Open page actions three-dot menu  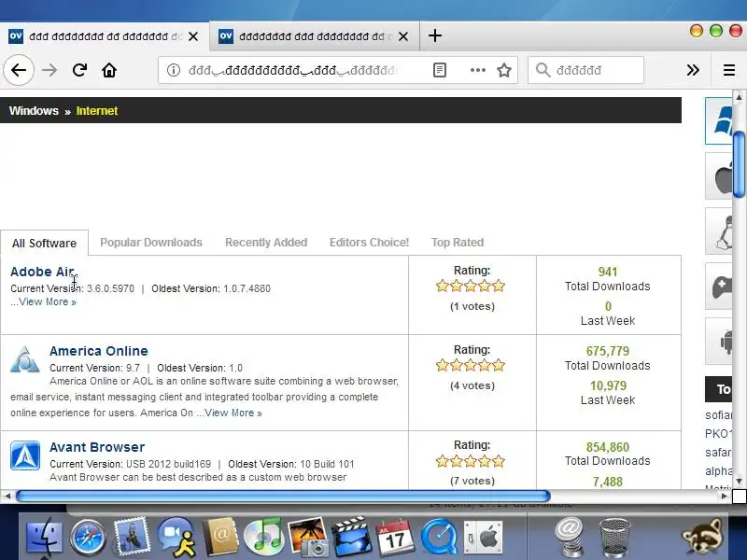point(478,71)
